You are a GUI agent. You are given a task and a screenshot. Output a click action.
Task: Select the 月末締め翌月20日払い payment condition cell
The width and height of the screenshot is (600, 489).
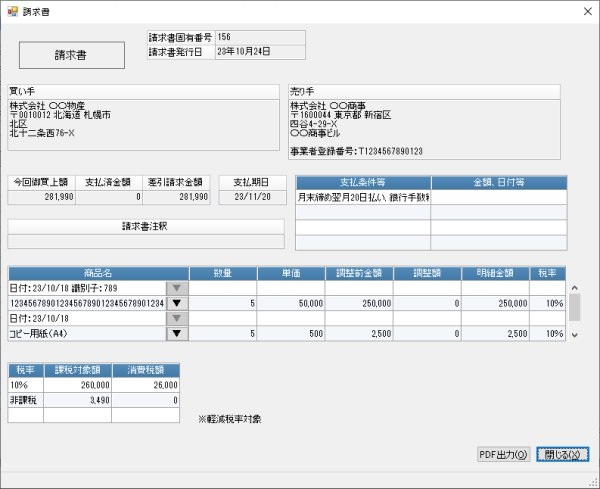[363, 197]
